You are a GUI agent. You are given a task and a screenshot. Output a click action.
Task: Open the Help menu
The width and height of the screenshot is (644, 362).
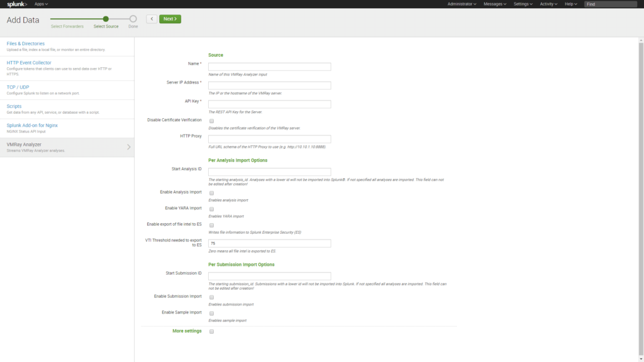coord(570,4)
